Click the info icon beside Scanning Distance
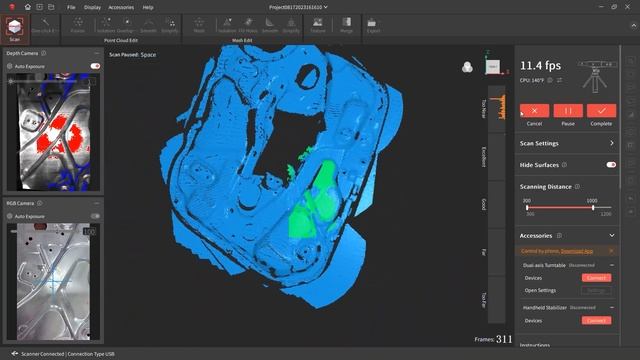 pos(578,187)
